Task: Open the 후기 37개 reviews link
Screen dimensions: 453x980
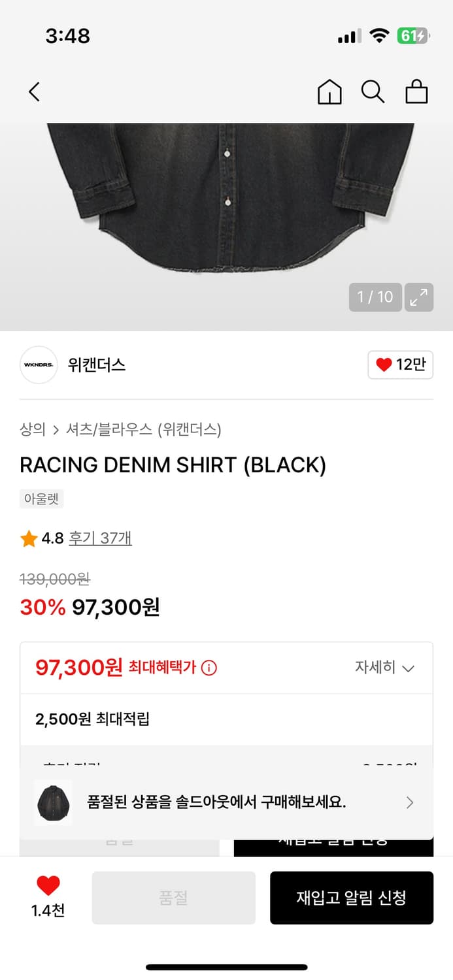Action: pos(99,538)
